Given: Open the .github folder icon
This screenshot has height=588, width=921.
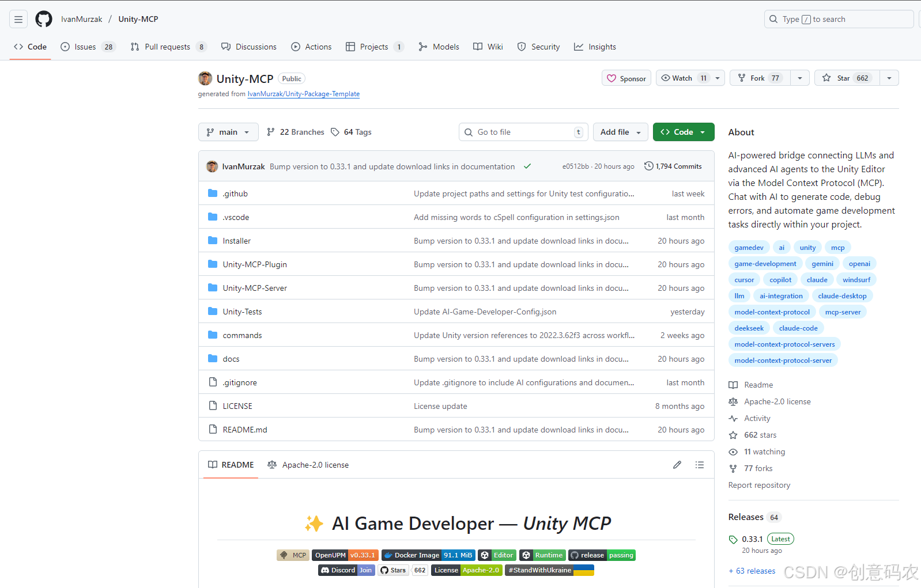Looking at the screenshot, I should coord(213,194).
